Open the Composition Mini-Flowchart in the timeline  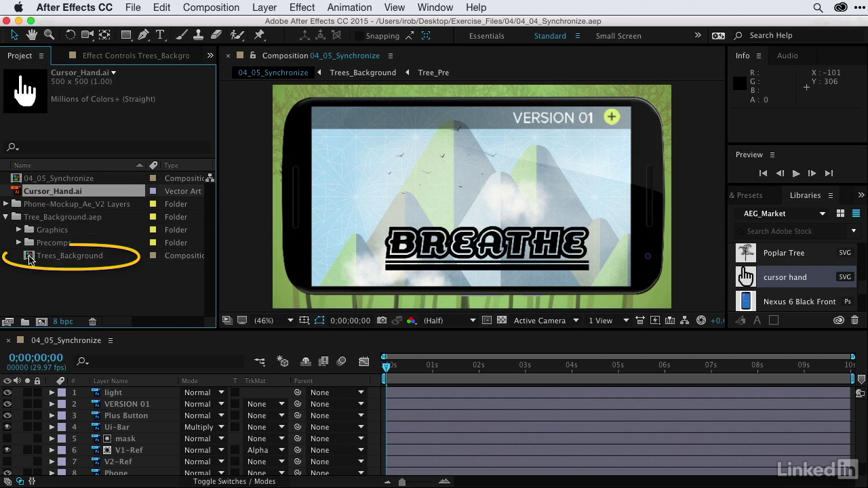click(x=260, y=362)
